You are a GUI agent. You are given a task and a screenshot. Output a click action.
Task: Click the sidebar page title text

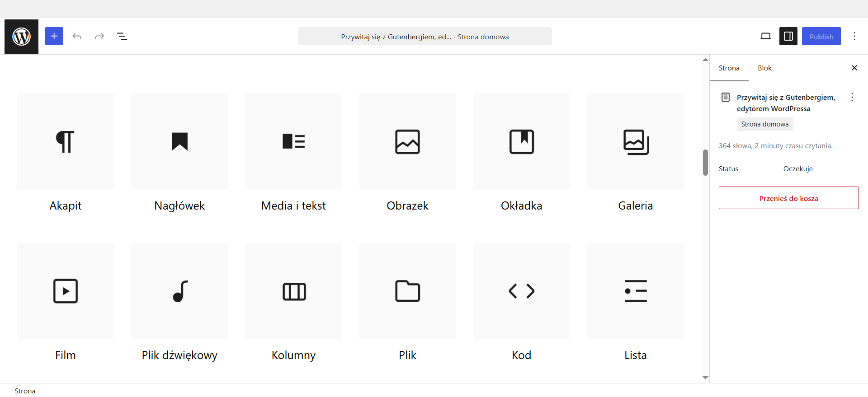pyautogui.click(x=786, y=103)
